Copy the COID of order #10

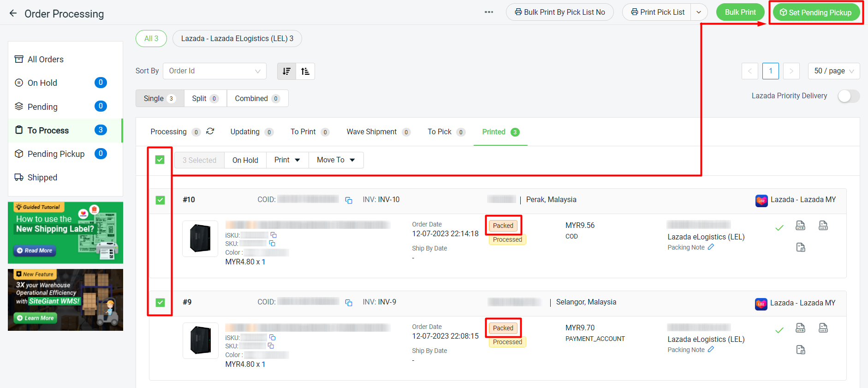[349, 200]
